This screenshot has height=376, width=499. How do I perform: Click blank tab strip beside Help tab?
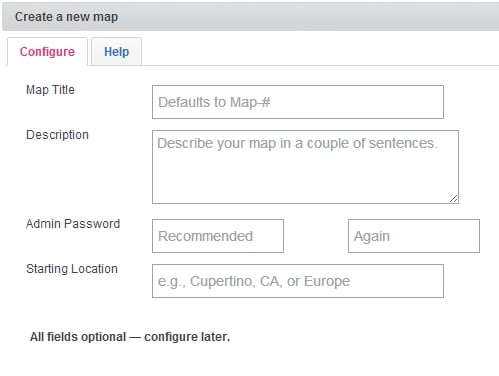(320, 52)
